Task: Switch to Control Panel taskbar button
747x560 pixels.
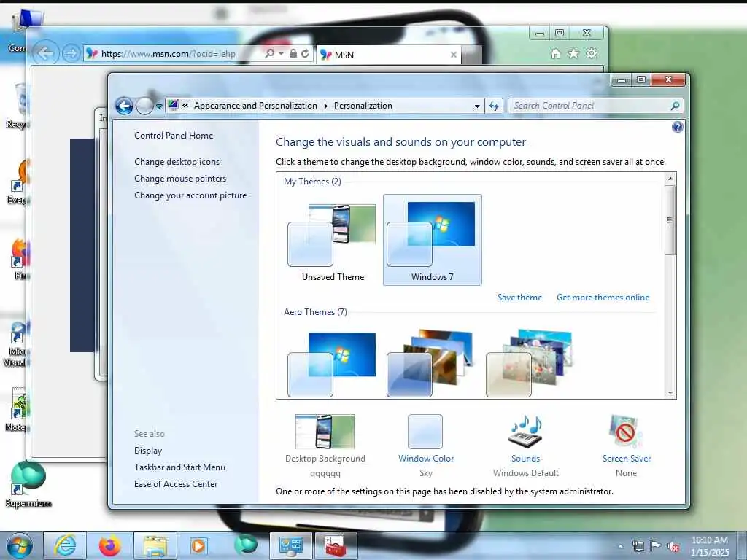Action: [290, 545]
